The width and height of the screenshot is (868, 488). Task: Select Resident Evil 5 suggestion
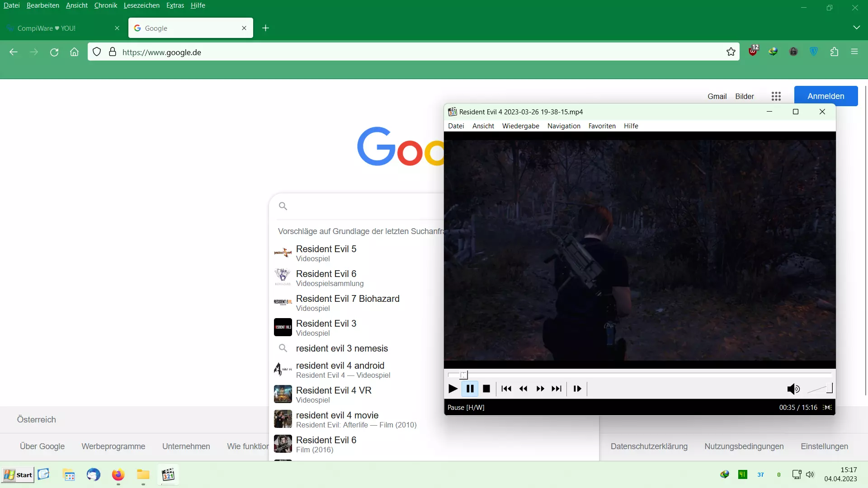tap(357, 253)
